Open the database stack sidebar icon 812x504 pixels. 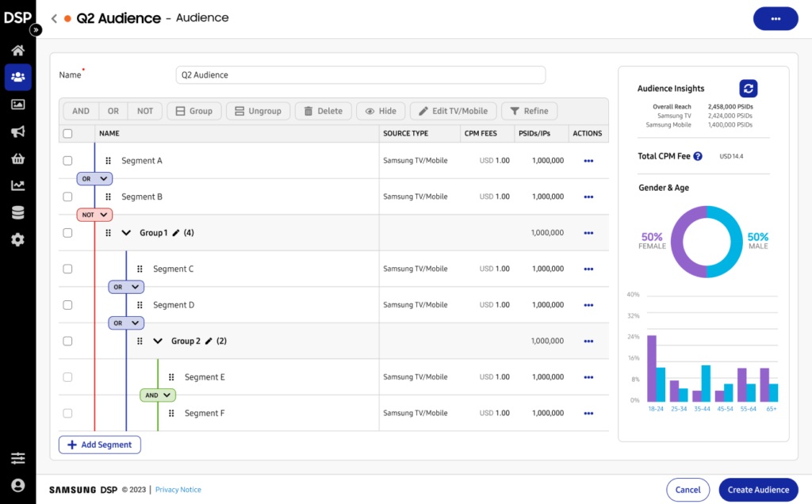[17, 212]
